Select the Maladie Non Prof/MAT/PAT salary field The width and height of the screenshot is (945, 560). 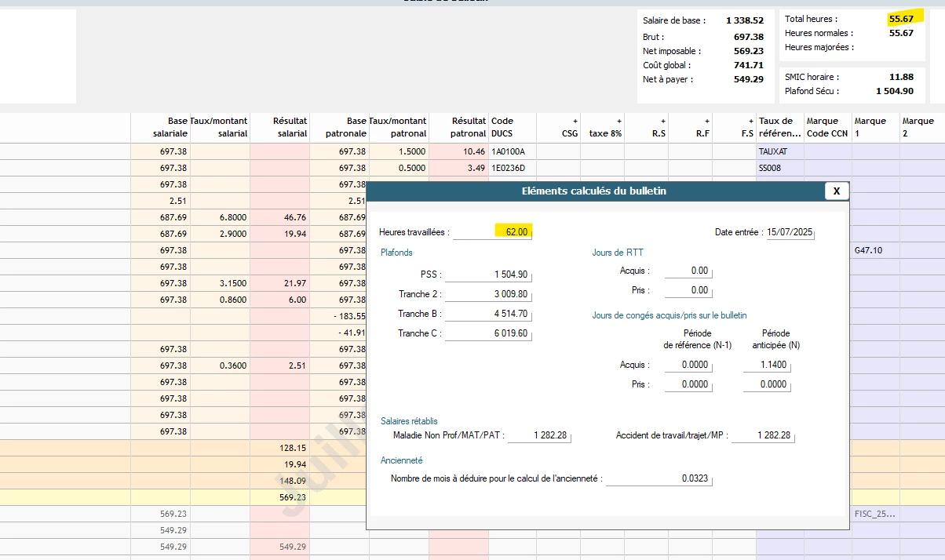[539, 435]
